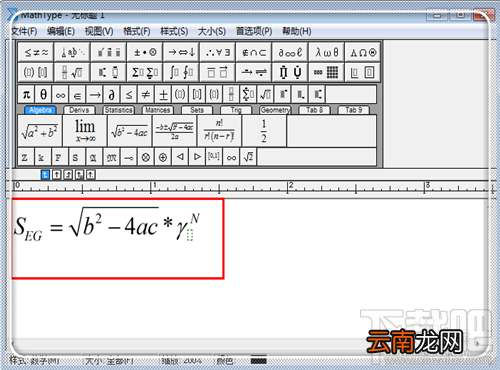Insert the square root template in small bar

265,95
